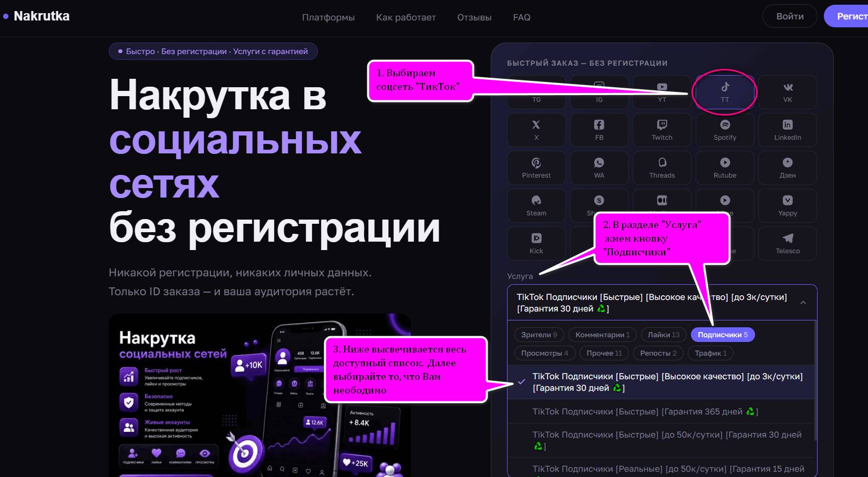
Task: Click the 'Никакой регистрации, никаких личных данных' text
Action: point(240,273)
